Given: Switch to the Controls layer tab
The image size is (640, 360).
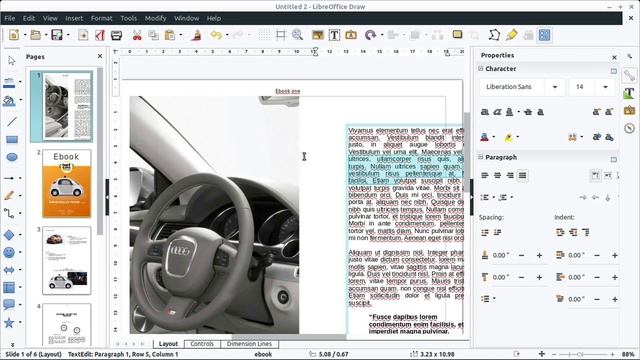Looking at the screenshot, I should click(x=202, y=344).
